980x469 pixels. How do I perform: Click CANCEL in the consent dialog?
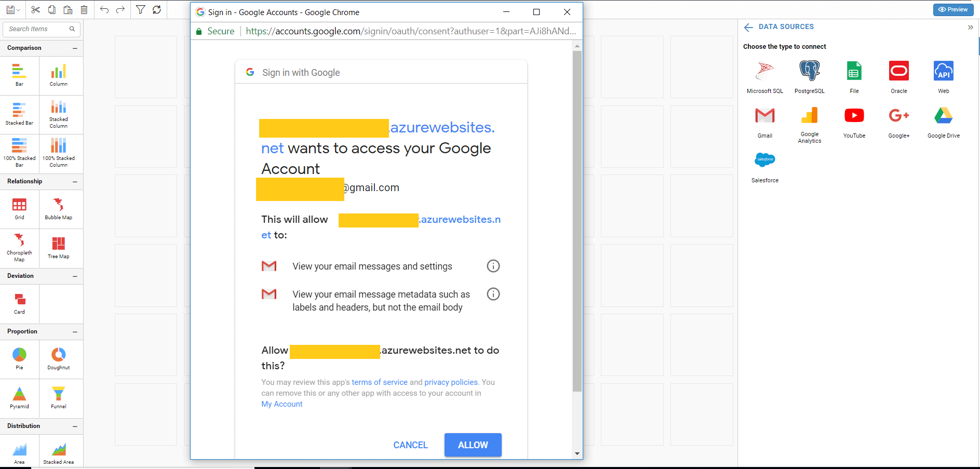pyautogui.click(x=410, y=445)
